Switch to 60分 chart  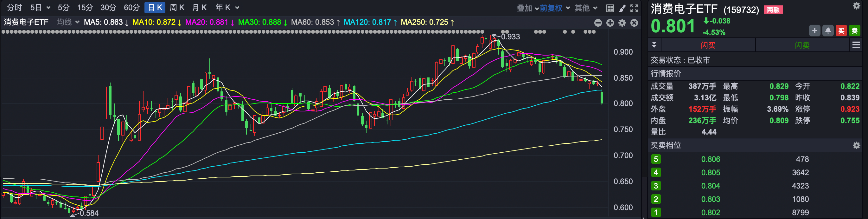coord(131,7)
